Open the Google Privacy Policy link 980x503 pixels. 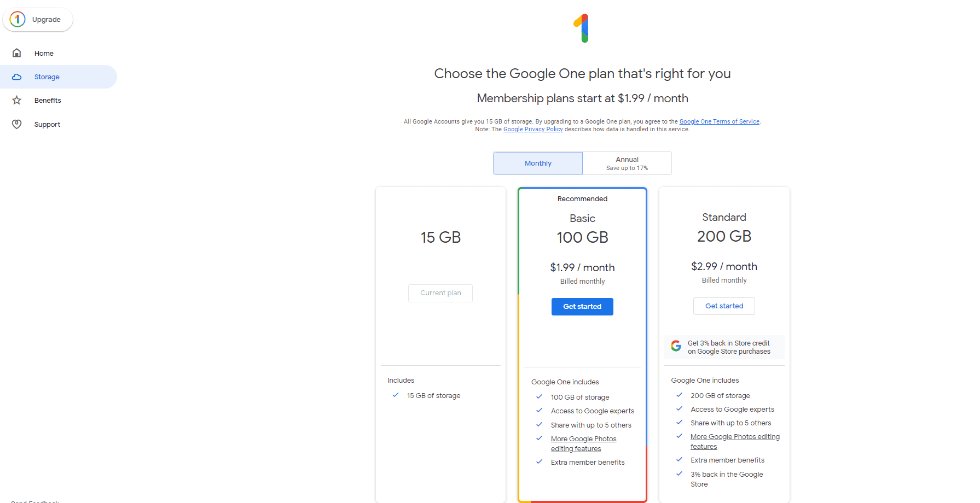coord(533,130)
